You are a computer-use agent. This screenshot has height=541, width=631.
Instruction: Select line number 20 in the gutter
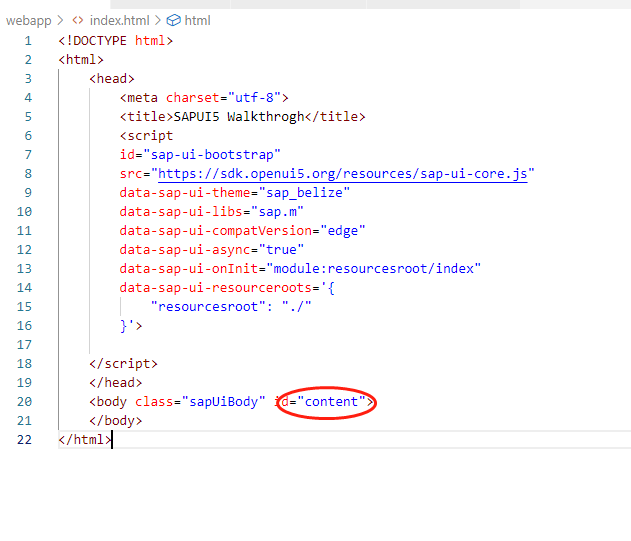pyautogui.click(x=24, y=402)
